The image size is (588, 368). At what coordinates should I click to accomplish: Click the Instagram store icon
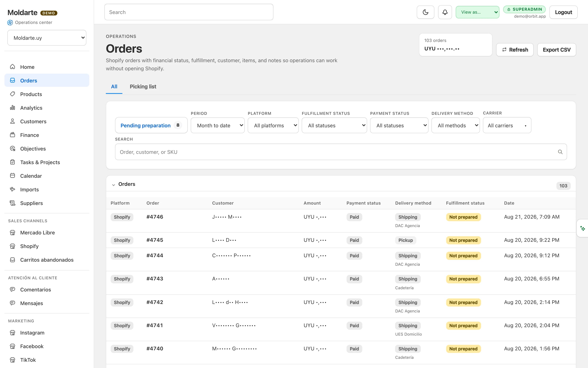[x=12, y=332]
